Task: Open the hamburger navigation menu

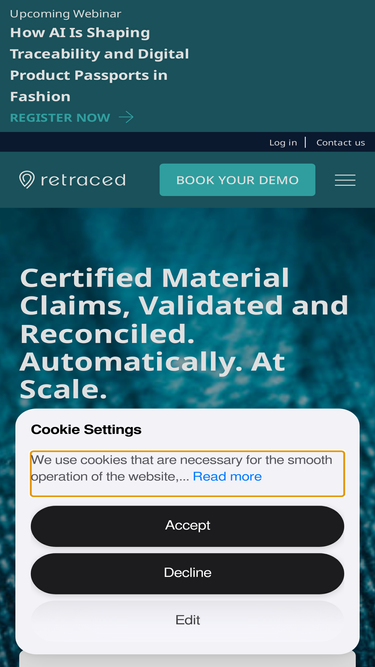Action: pyautogui.click(x=345, y=180)
